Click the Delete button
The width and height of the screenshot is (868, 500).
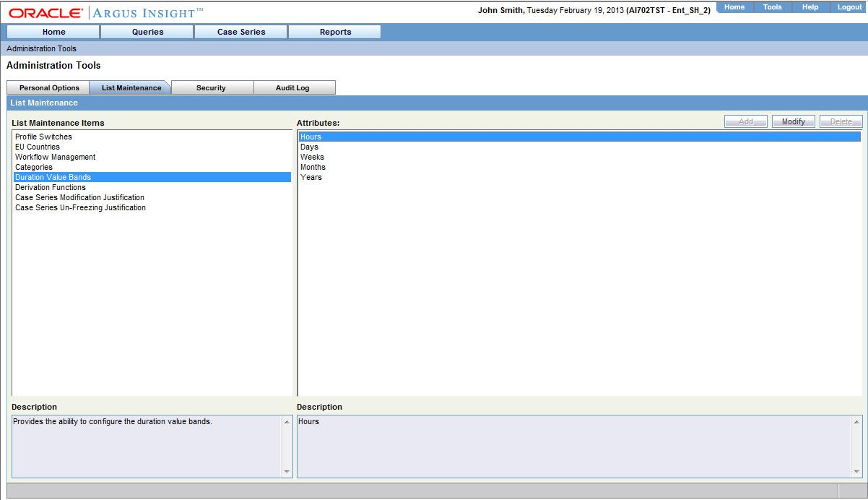(841, 121)
